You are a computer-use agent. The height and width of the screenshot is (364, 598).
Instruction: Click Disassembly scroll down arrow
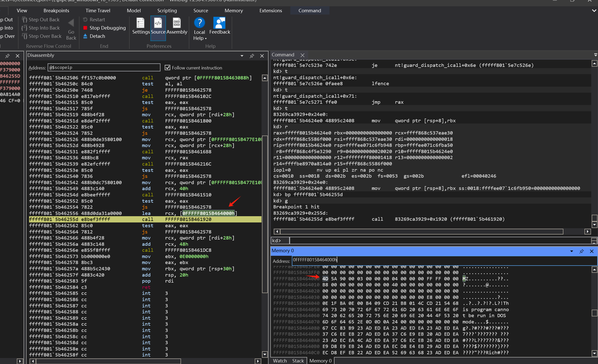(265, 354)
